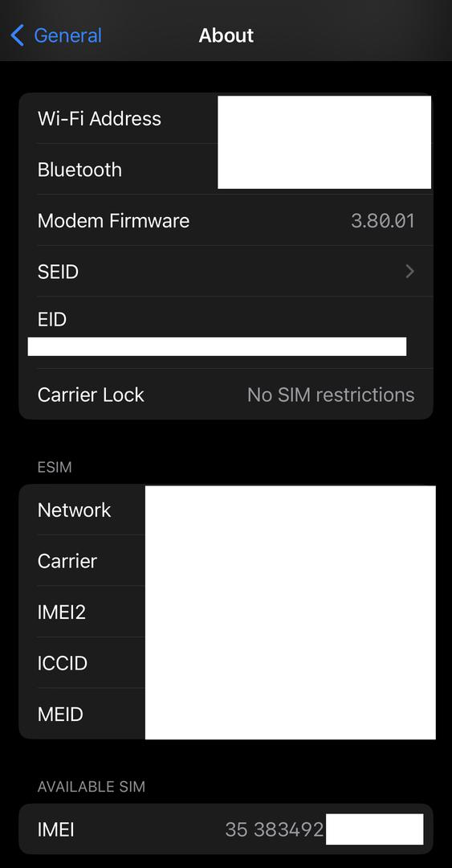Tap the IMEI2 row label
Viewport: 452px width, 868px height.
tap(61, 612)
